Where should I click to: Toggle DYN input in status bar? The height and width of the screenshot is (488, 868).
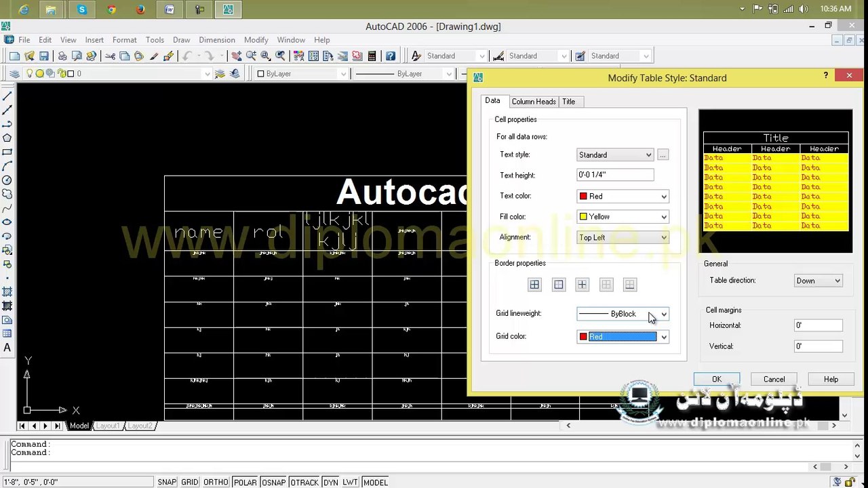click(x=330, y=483)
